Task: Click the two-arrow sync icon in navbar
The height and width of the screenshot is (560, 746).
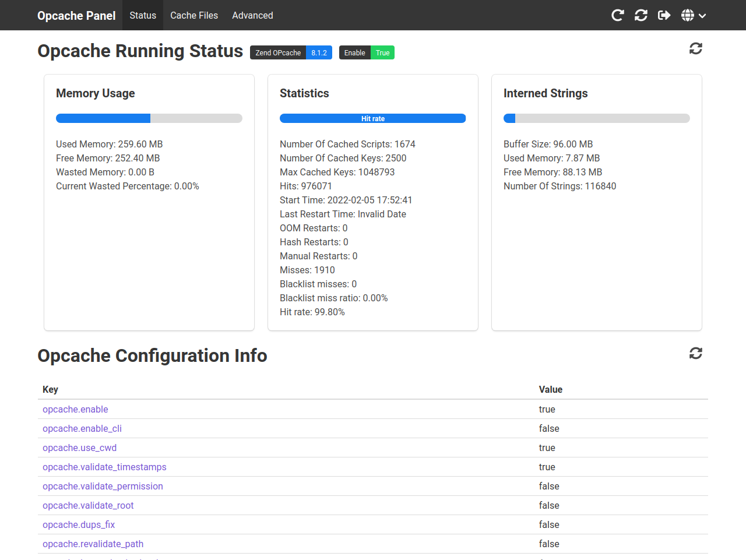Action: pos(641,15)
